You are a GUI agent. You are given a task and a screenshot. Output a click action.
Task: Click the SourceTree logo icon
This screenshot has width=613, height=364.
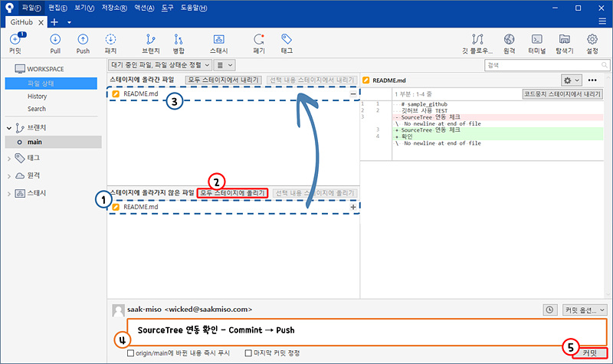[x=9, y=8]
